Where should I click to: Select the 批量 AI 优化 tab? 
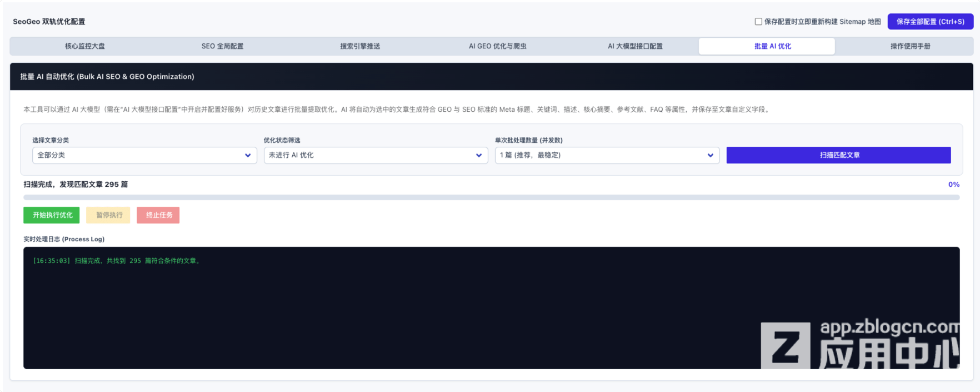coord(767,46)
